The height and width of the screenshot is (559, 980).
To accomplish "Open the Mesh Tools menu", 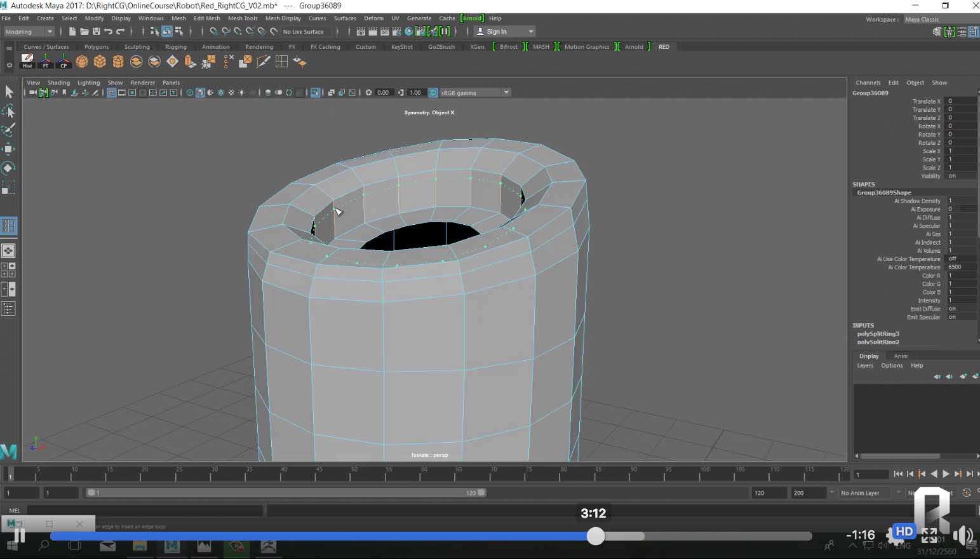I will pyautogui.click(x=243, y=18).
